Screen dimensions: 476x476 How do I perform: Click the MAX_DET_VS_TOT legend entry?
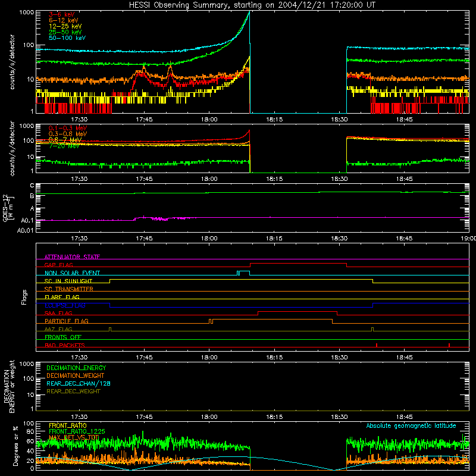(x=74, y=437)
